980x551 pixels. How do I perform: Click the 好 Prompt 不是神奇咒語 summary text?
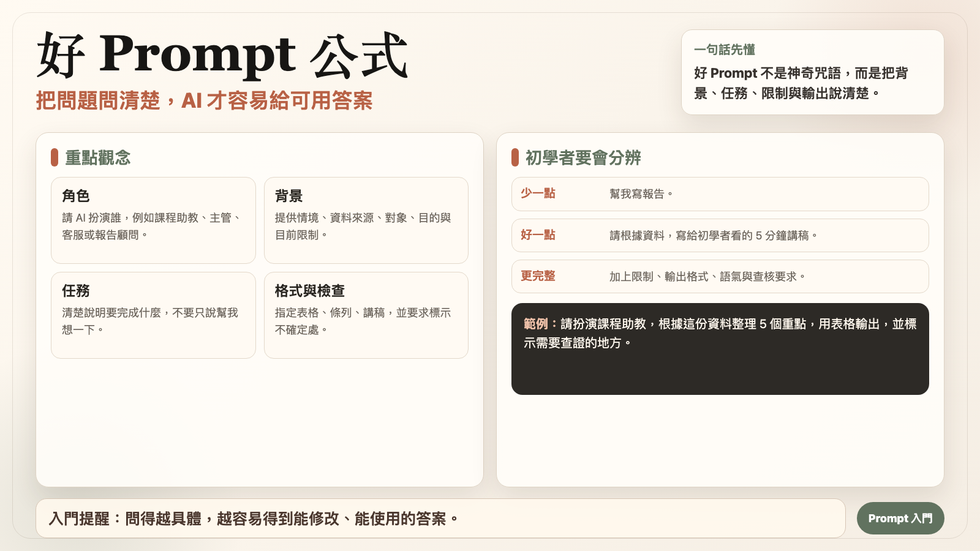801,83
